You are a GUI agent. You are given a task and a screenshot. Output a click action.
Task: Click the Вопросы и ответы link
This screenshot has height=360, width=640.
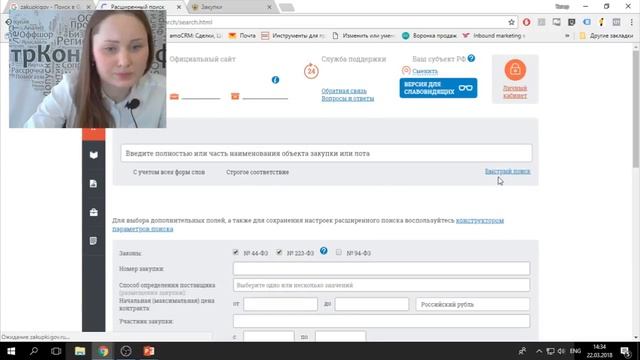tap(348, 98)
